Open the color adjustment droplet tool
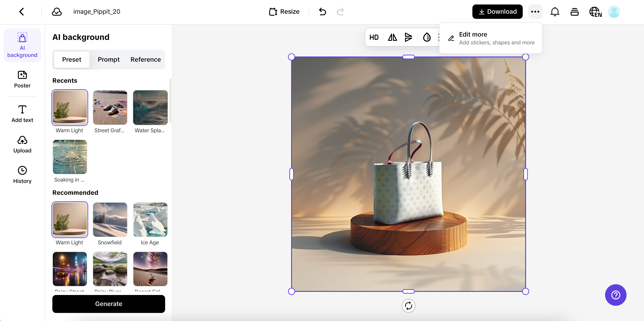The height and width of the screenshot is (321, 644). point(427,37)
